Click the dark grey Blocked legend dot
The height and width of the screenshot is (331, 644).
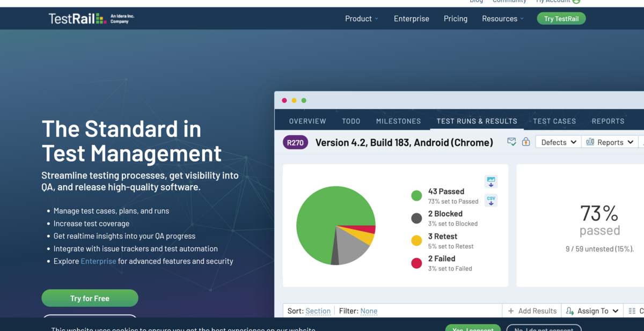pyautogui.click(x=416, y=218)
